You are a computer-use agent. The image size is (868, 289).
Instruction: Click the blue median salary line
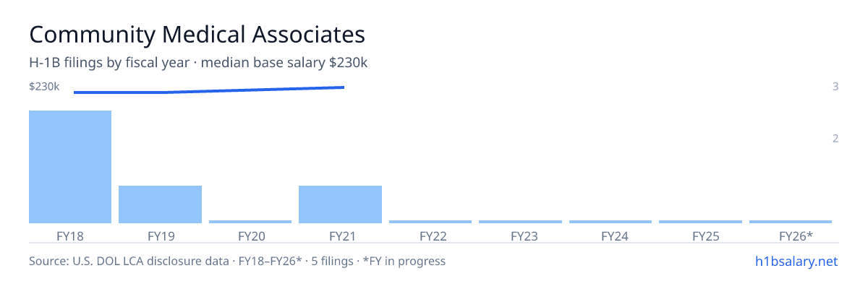(x=209, y=90)
